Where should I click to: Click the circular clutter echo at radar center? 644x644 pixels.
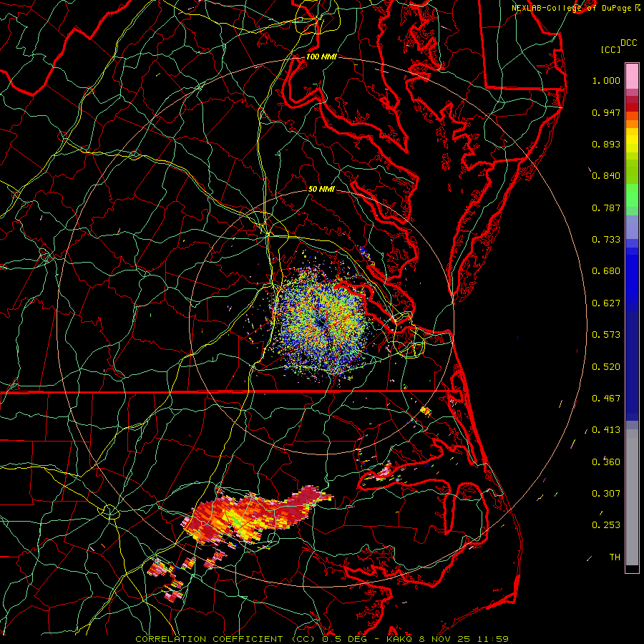[x=321, y=323]
